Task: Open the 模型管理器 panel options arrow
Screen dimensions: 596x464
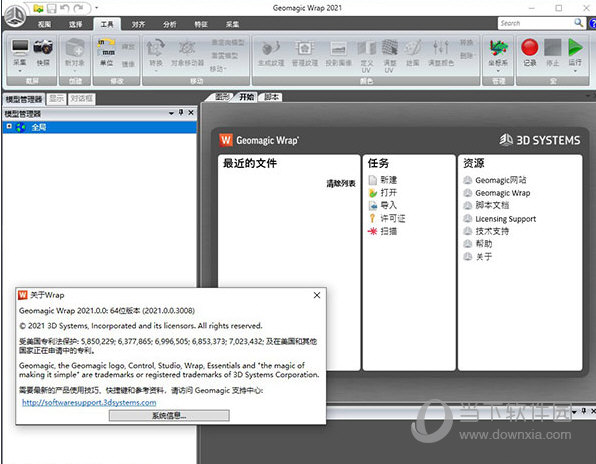Action: 171,113
